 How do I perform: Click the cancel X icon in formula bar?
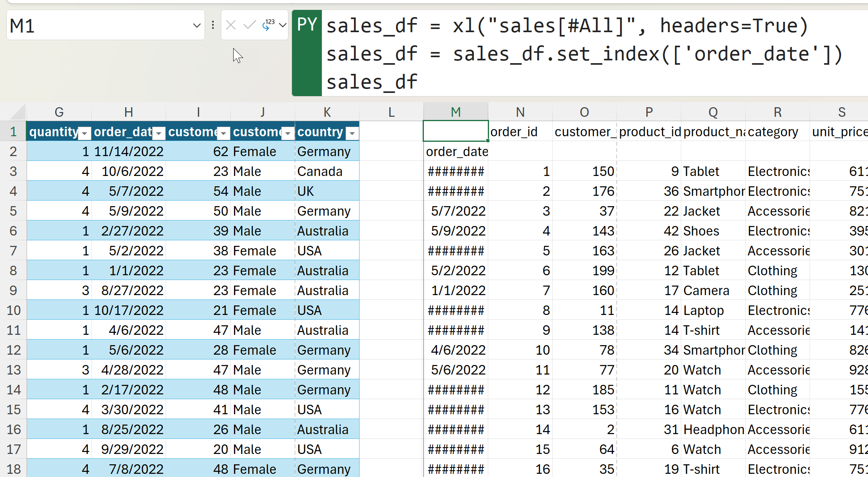[x=231, y=25]
